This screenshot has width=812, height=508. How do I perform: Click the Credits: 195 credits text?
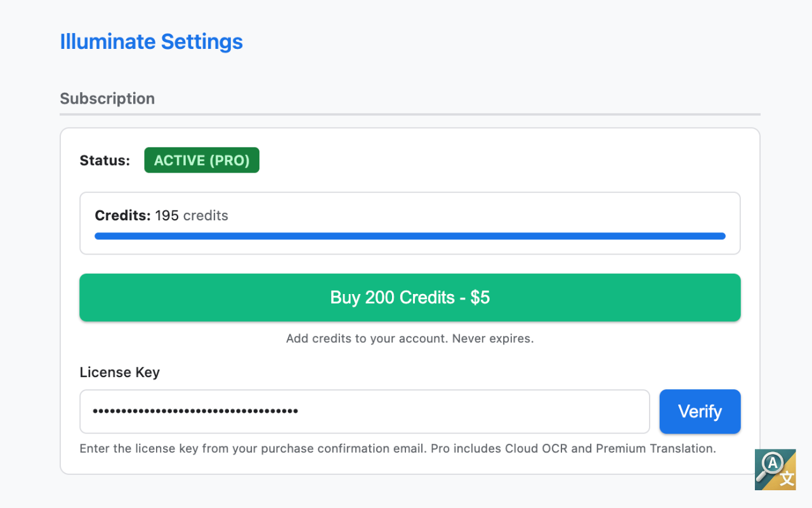pyautogui.click(x=161, y=215)
